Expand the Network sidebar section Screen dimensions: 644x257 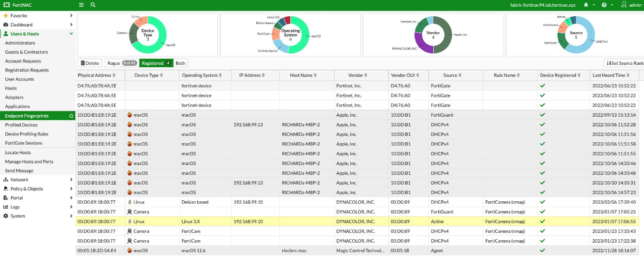click(x=37, y=180)
